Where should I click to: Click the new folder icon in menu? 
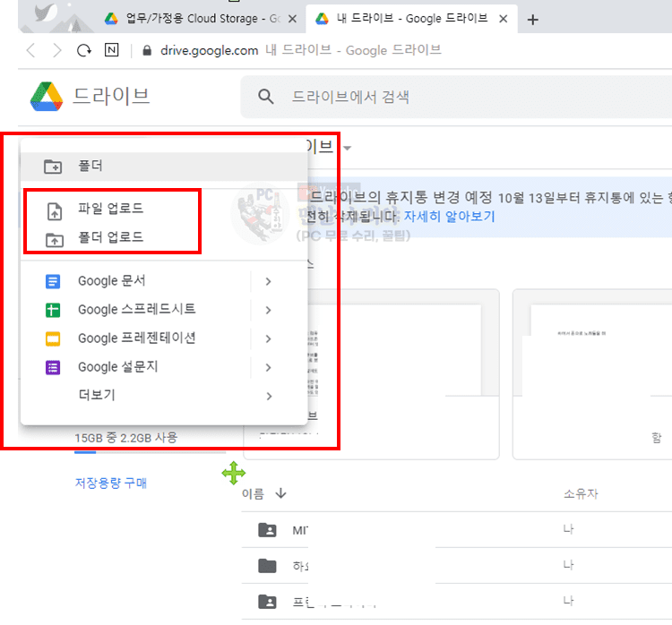tap(53, 167)
